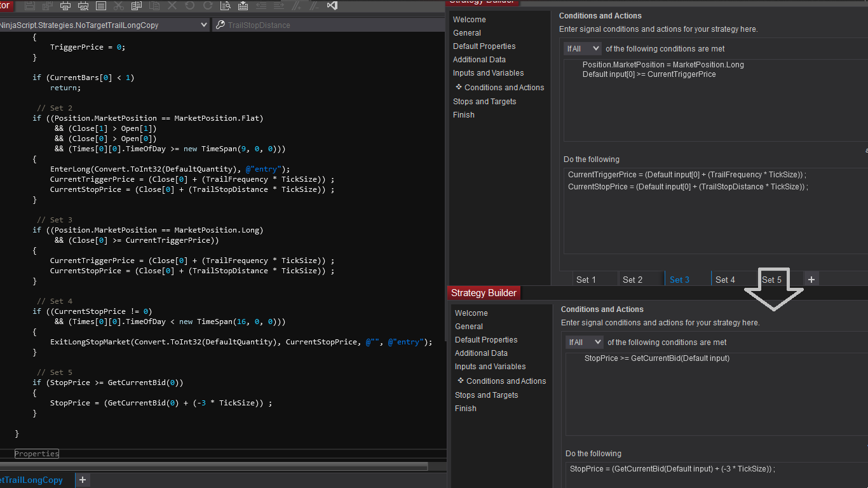Image resolution: width=868 pixels, height=488 pixels.
Task: Open Visual Studio via toolbar icon
Action: tap(332, 6)
